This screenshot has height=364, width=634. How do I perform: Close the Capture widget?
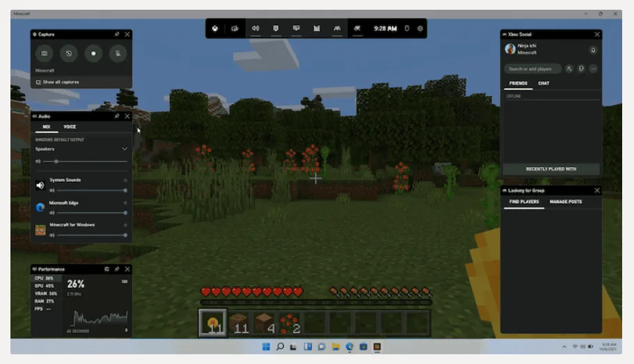pyautogui.click(x=127, y=34)
